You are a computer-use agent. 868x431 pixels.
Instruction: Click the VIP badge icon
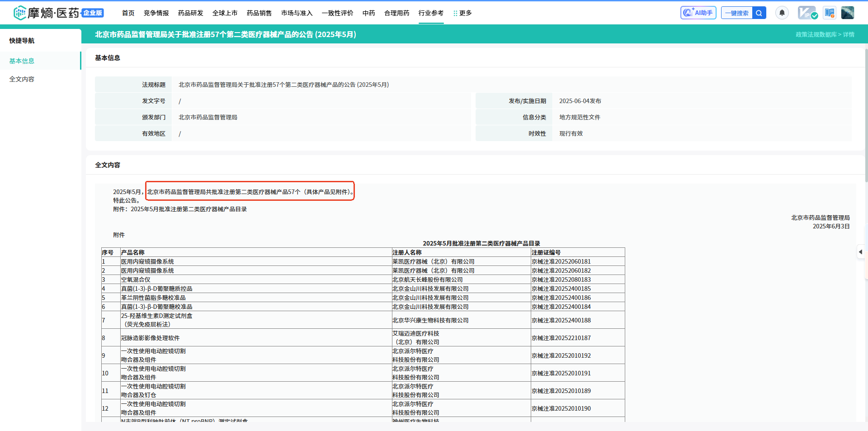click(x=807, y=13)
